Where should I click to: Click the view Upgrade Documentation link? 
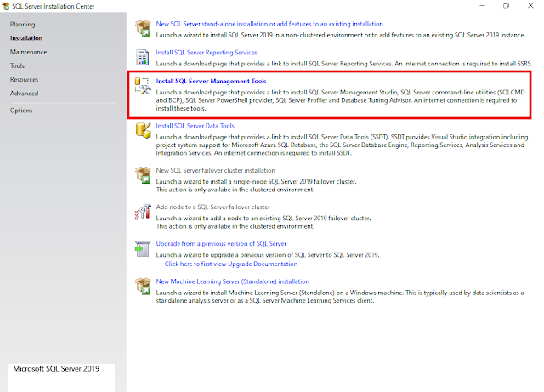click(x=231, y=264)
